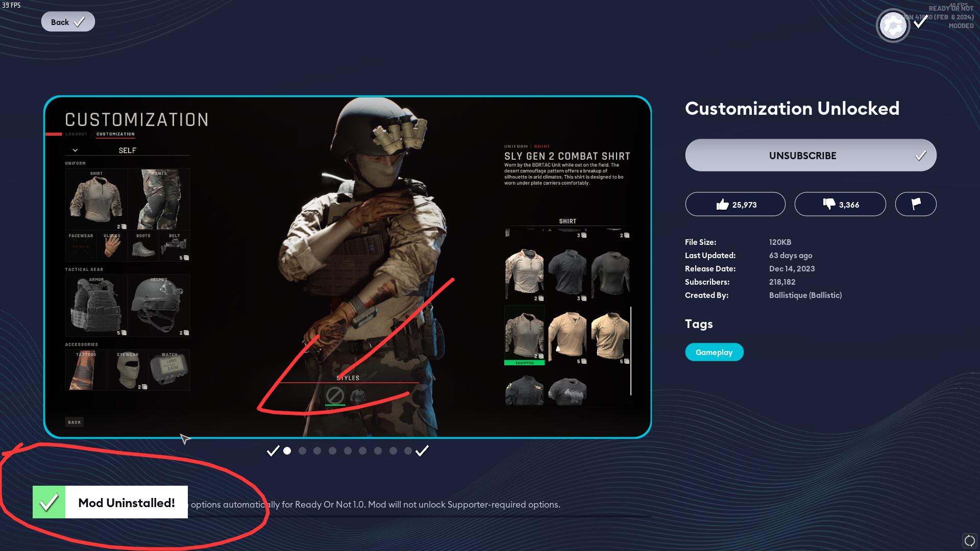Show next screenshot with right arrow
980x551 pixels.
[422, 451]
